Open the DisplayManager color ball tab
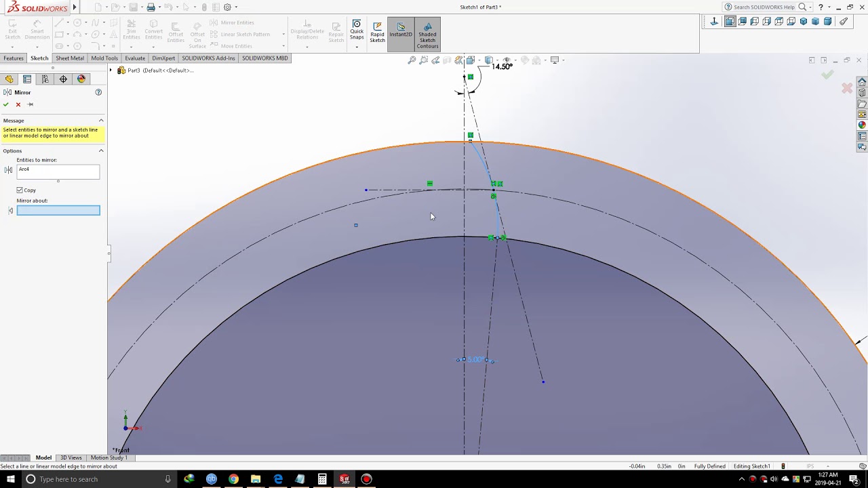Image resolution: width=868 pixels, height=488 pixels. click(x=81, y=79)
